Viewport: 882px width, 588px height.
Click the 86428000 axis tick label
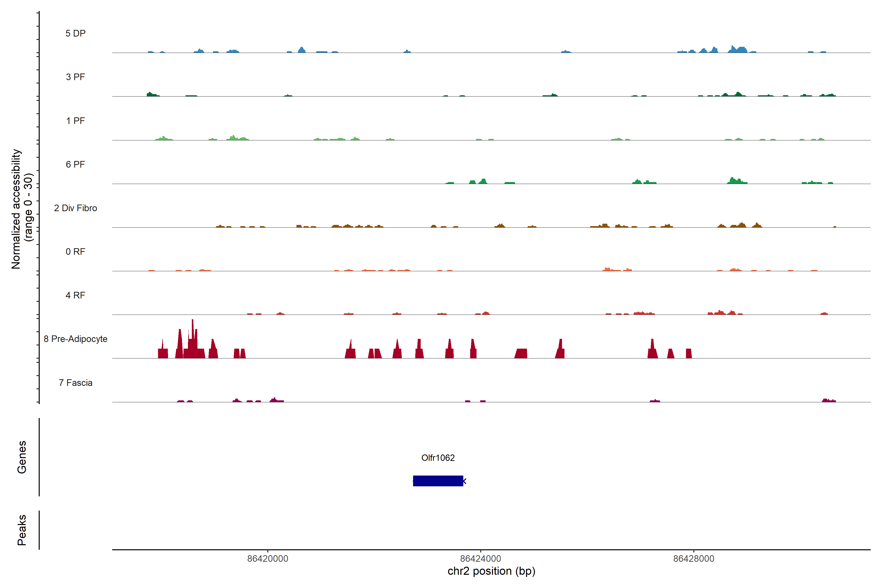[693, 558]
